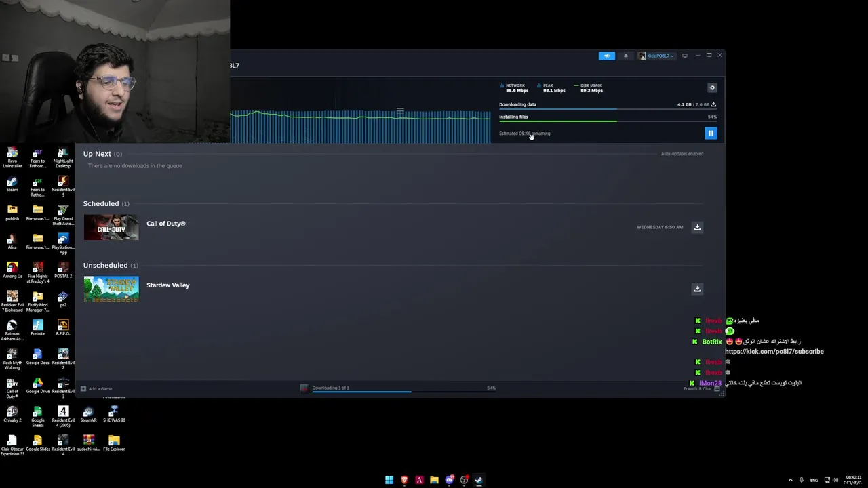Viewport: 868px width, 488px height.
Task: Open File Explorer desktop shortcut
Action: [114, 443]
